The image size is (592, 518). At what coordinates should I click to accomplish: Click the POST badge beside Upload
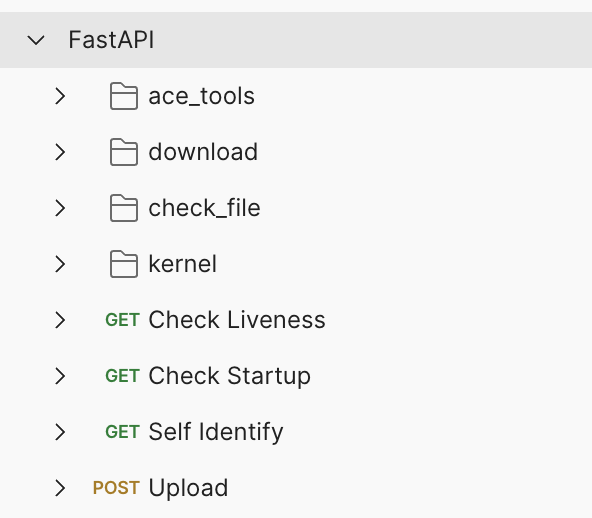pyautogui.click(x=116, y=487)
